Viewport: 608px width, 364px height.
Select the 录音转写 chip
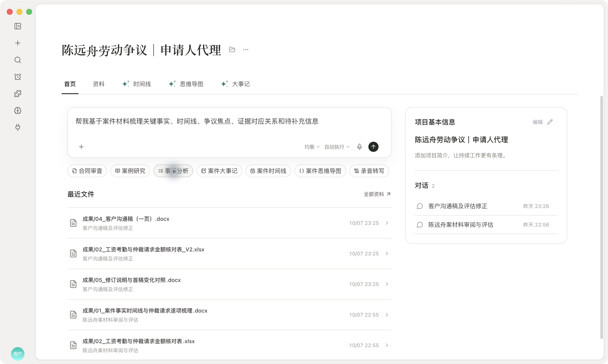[369, 171]
